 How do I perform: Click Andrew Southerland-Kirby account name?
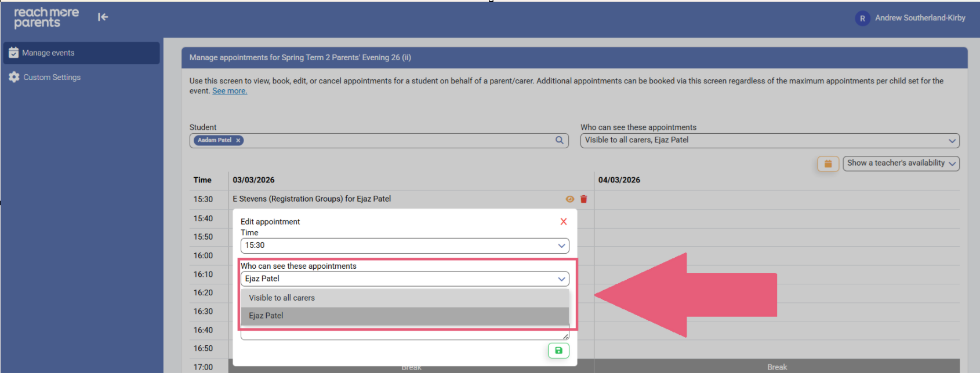point(920,18)
